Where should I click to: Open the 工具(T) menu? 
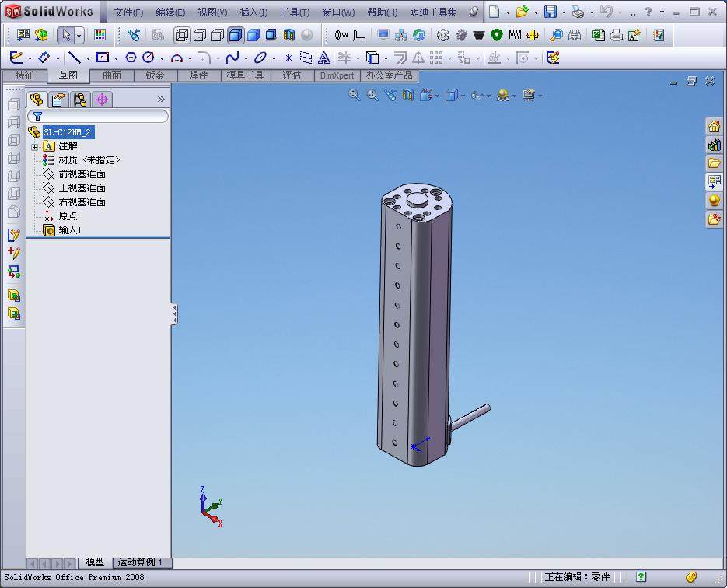(x=295, y=12)
